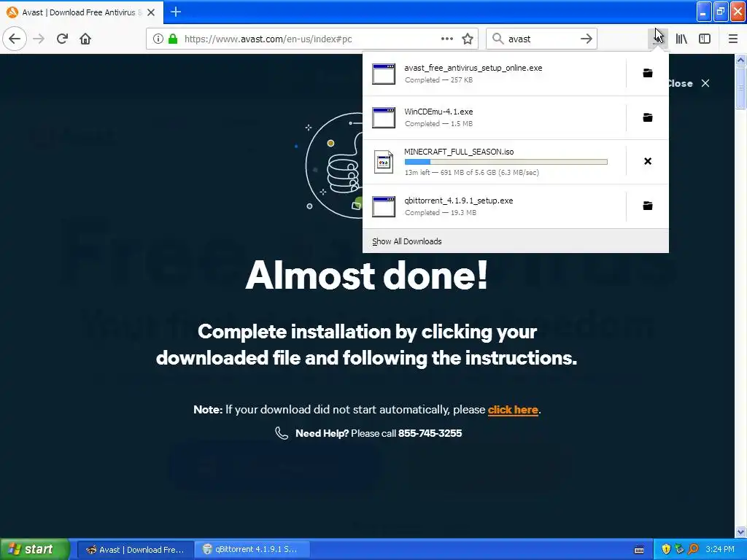The width and height of the screenshot is (747, 560).
Task: Open the Windows start menu
Action: (x=35, y=549)
